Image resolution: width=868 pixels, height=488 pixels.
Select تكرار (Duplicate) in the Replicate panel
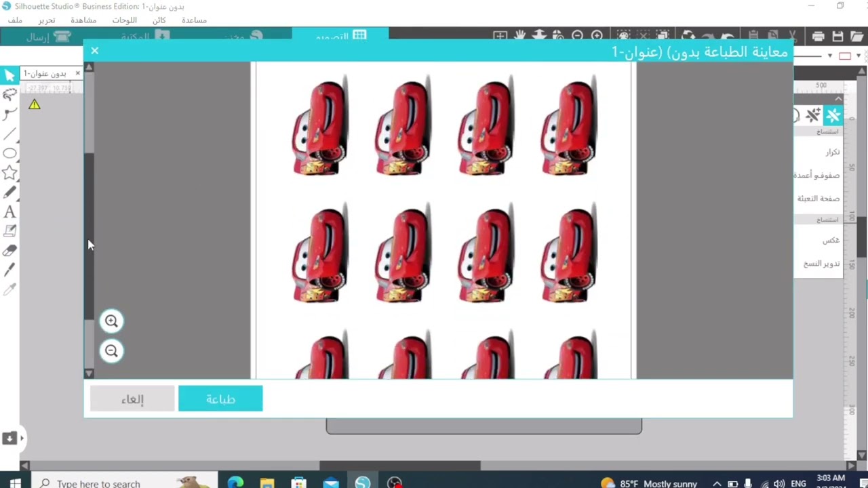833,152
